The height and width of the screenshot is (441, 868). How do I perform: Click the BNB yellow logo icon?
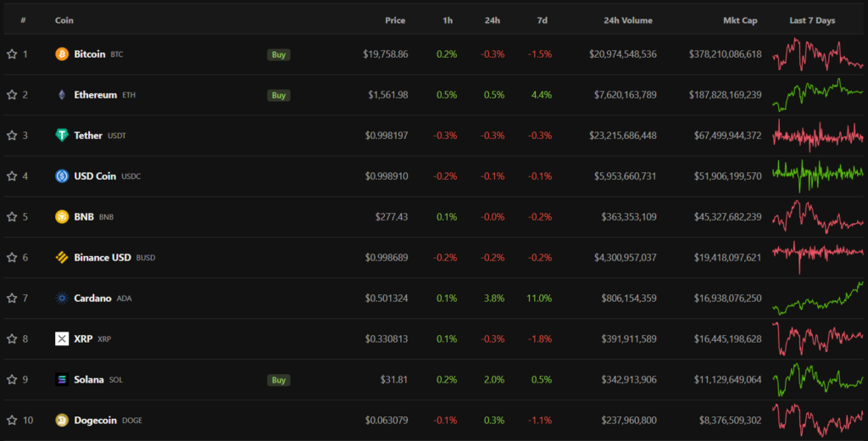point(62,217)
